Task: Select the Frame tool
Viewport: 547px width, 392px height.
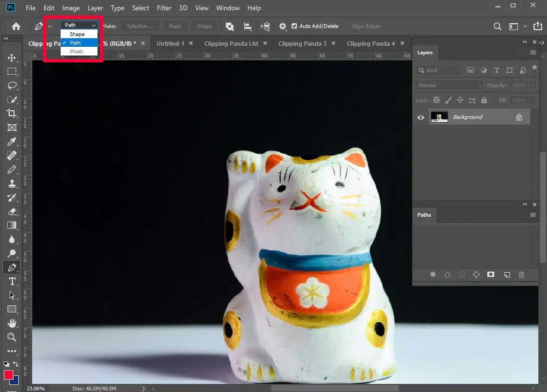Action: pos(12,127)
